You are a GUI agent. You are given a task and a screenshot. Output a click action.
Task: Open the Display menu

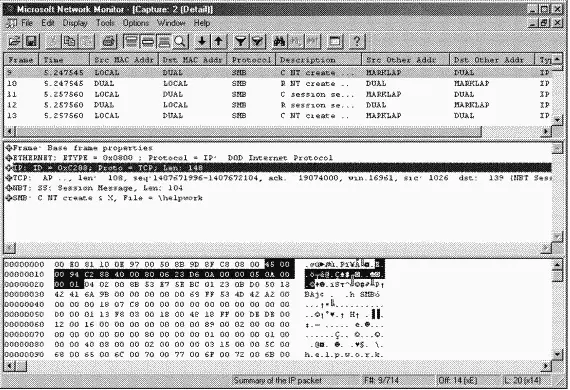click(x=75, y=23)
